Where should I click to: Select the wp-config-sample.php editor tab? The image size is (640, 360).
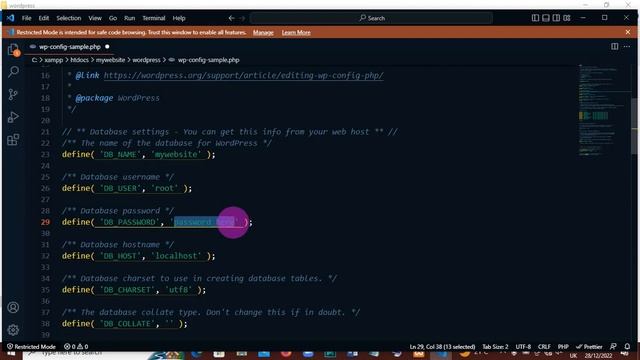70,47
